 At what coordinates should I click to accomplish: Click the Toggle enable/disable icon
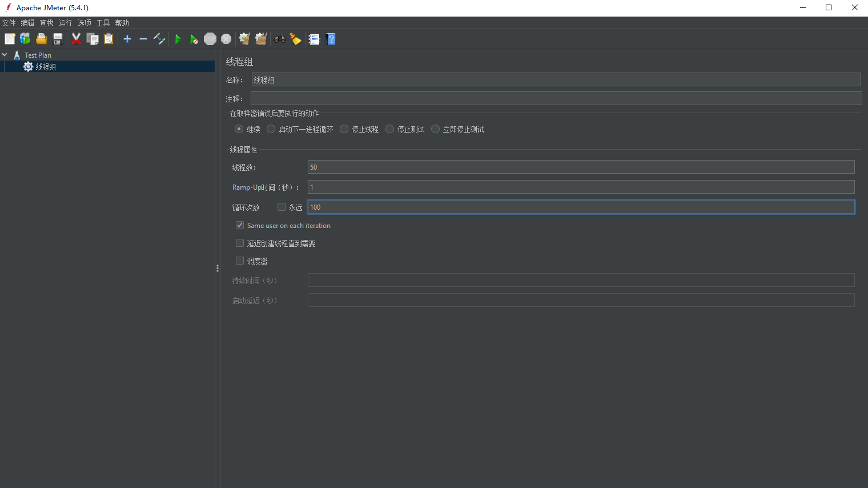pyautogui.click(x=159, y=39)
